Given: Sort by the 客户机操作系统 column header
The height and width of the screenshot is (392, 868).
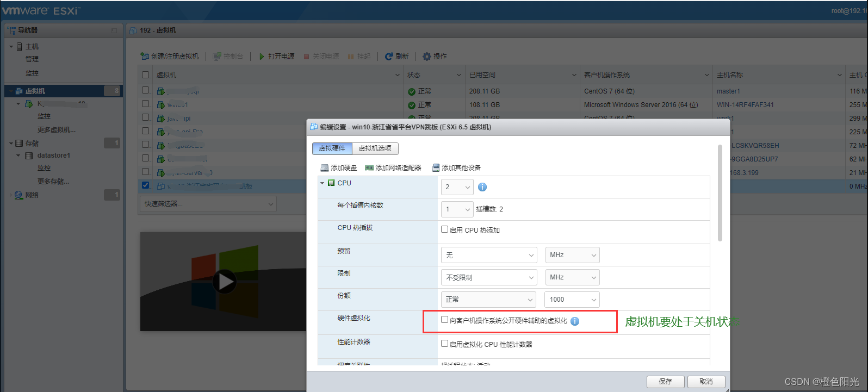Looking at the screenshot, I should point(646,75).
